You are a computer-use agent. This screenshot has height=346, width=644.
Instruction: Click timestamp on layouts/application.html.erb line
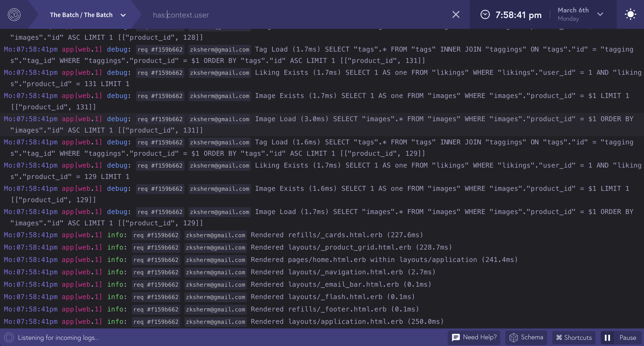tap(31, 322)
